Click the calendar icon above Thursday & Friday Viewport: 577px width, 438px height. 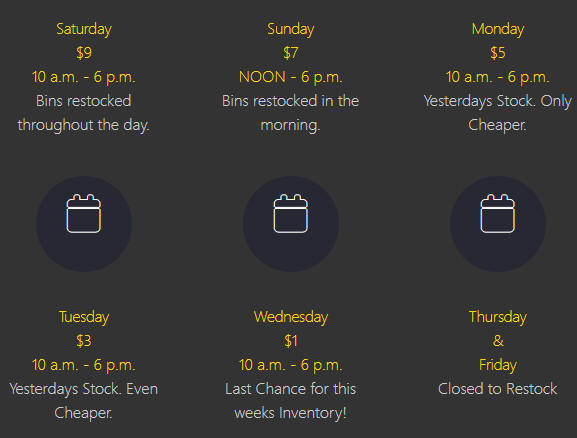pyautogui.click(x=498, y=214)
